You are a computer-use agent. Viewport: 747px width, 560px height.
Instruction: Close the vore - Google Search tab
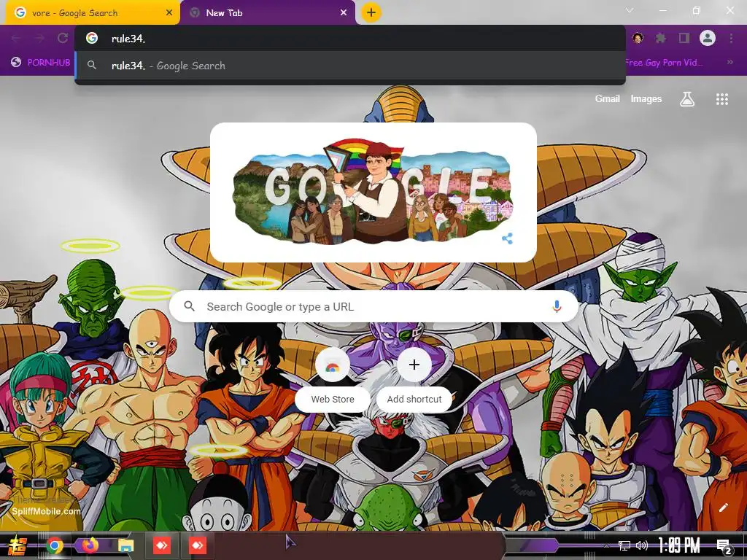click(169, 12)
